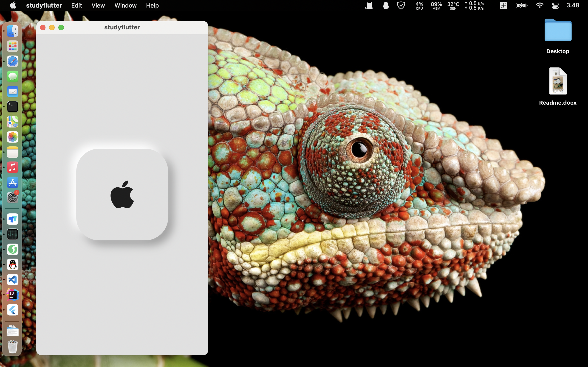The image size is (588, 367).
Task: Launch Safari from the dock
Action: point(13,61)
